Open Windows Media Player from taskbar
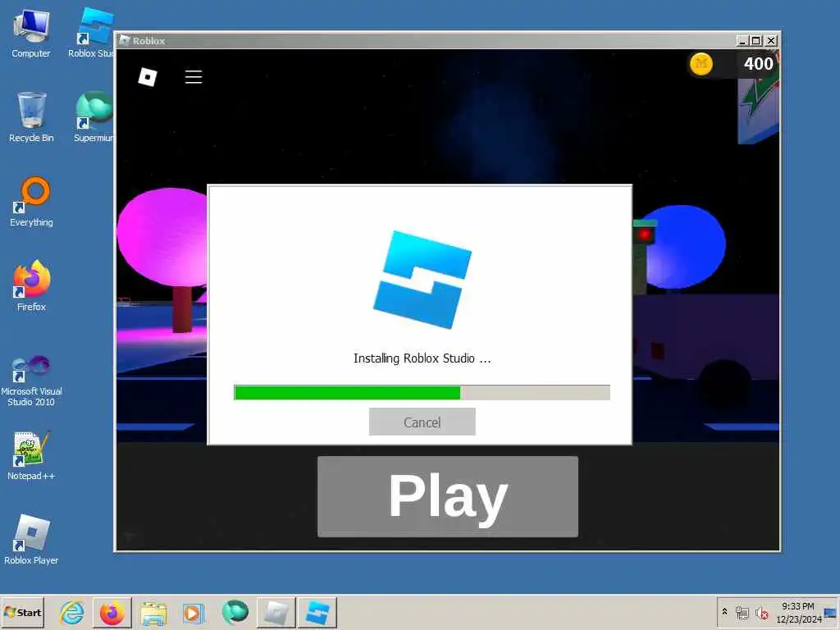Viewport: 840px width, 630px height. point(194,612)
